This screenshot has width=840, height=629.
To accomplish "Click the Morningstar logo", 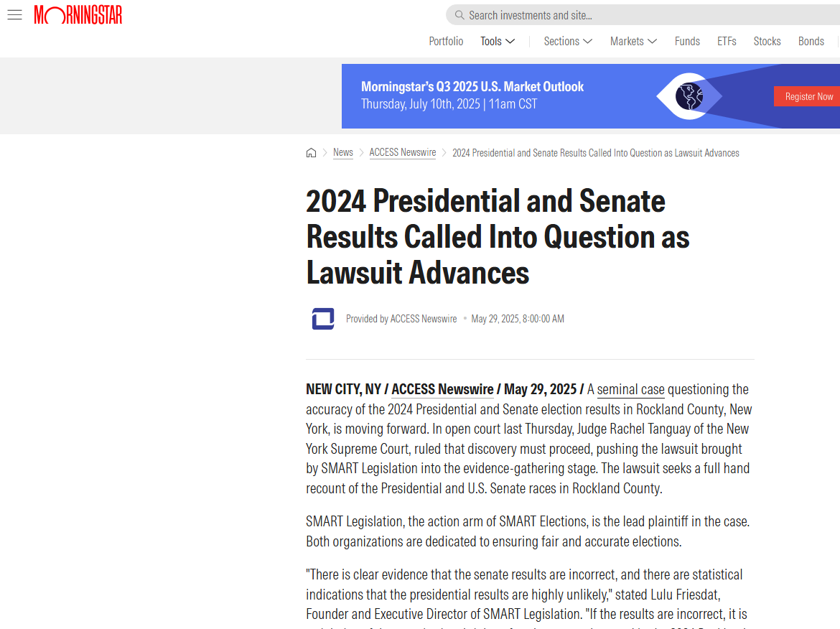I will (78, 15).
